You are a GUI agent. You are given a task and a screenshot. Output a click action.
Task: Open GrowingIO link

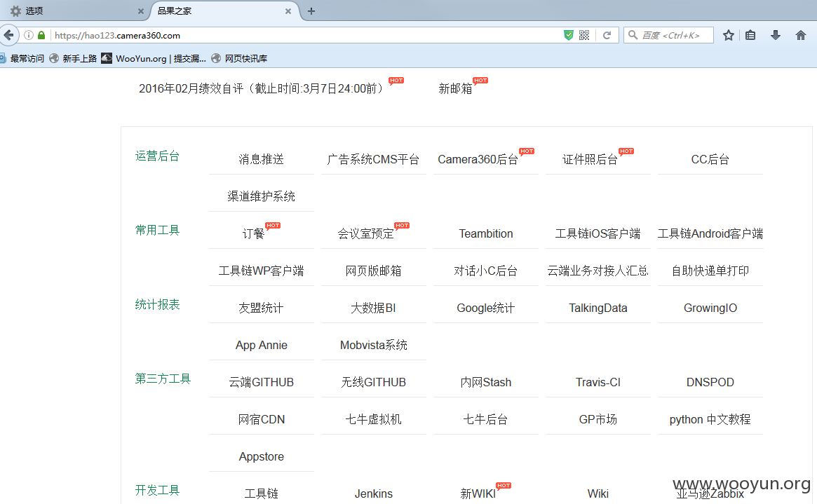pyautogui.click(x=710, y=308)
